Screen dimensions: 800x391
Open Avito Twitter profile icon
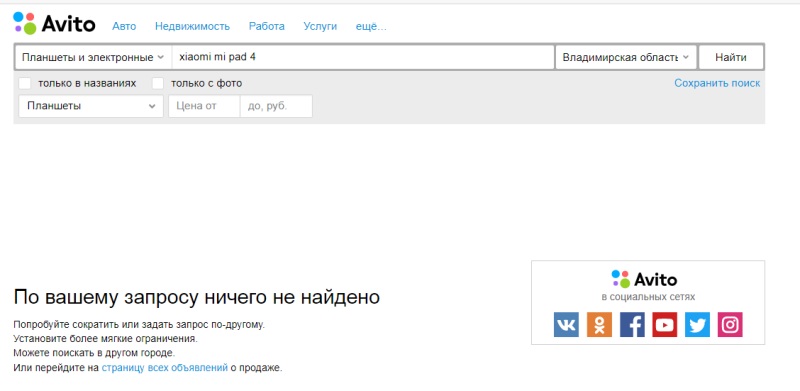pyautogui.click(x=697, y=325)
